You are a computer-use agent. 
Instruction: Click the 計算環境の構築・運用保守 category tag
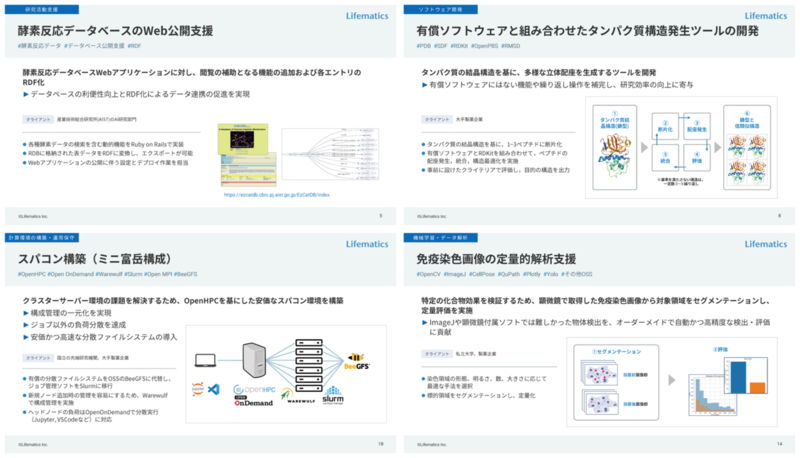click(x=42, y=238)
